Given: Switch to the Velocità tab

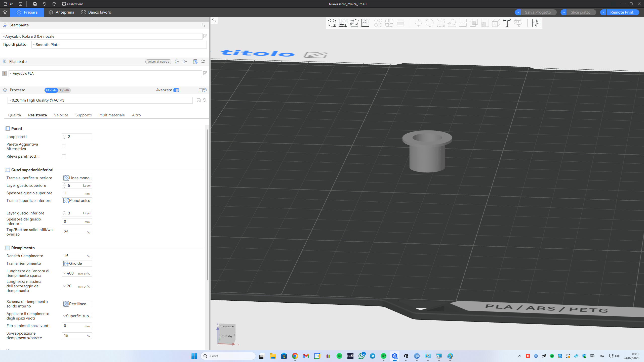Looking at the screenshot, I should point(61,115).
